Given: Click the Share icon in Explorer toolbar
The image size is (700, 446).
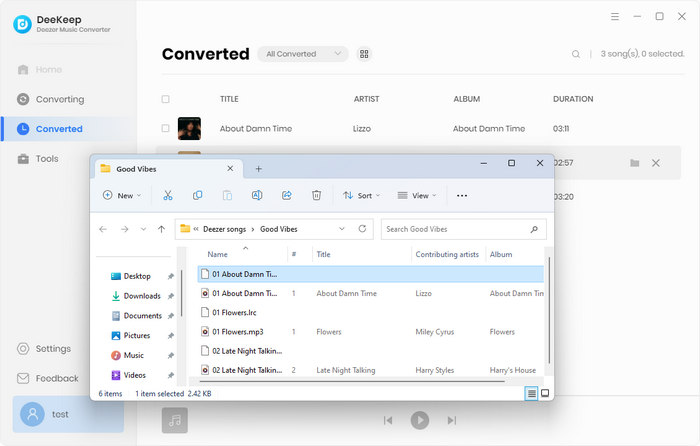Looking at the screenshot, I should click(x=287, y=195).
